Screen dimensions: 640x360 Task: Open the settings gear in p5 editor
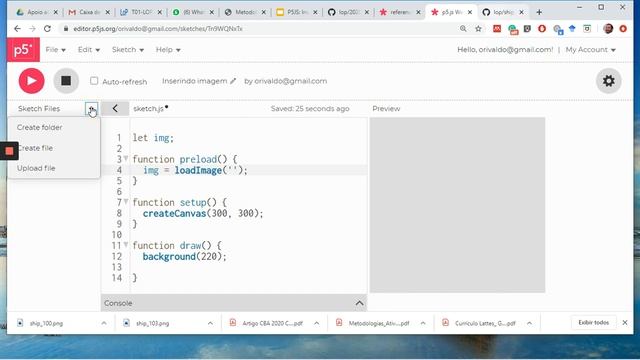coord(609,81)
